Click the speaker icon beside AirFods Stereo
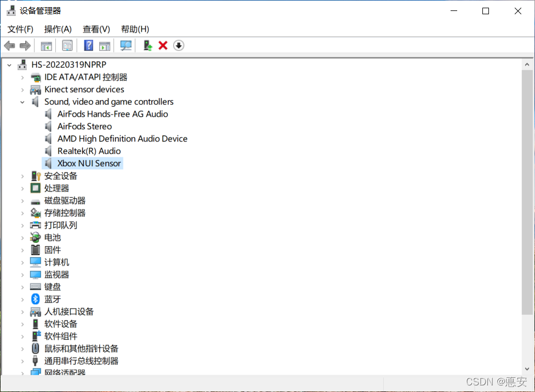The height and width of the screenshot is (392, 535). pyautogui.click(x=48, y=127)
